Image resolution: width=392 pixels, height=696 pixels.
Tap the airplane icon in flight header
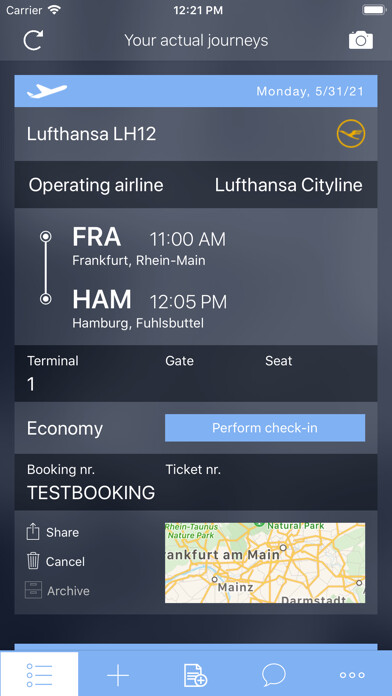[47, 91]
